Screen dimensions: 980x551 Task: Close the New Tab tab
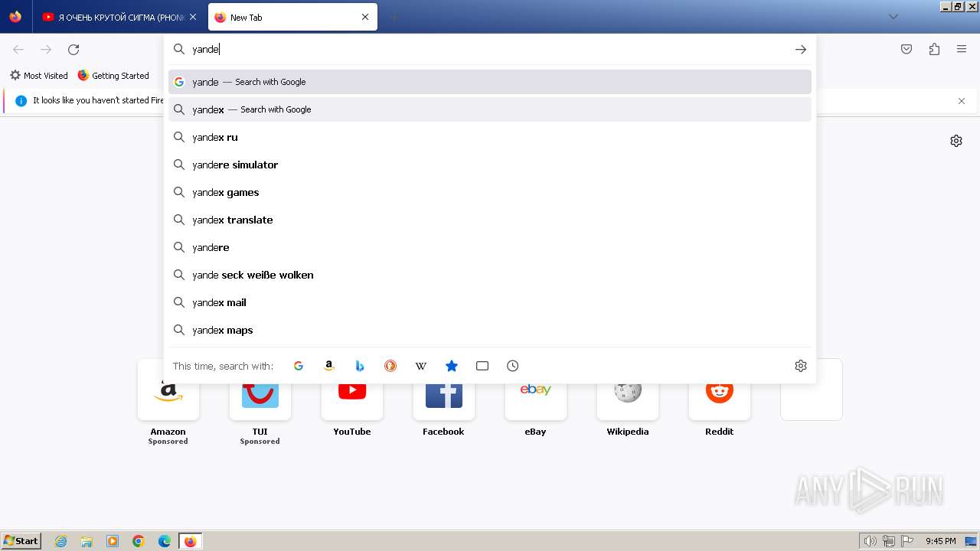(365, 17)
